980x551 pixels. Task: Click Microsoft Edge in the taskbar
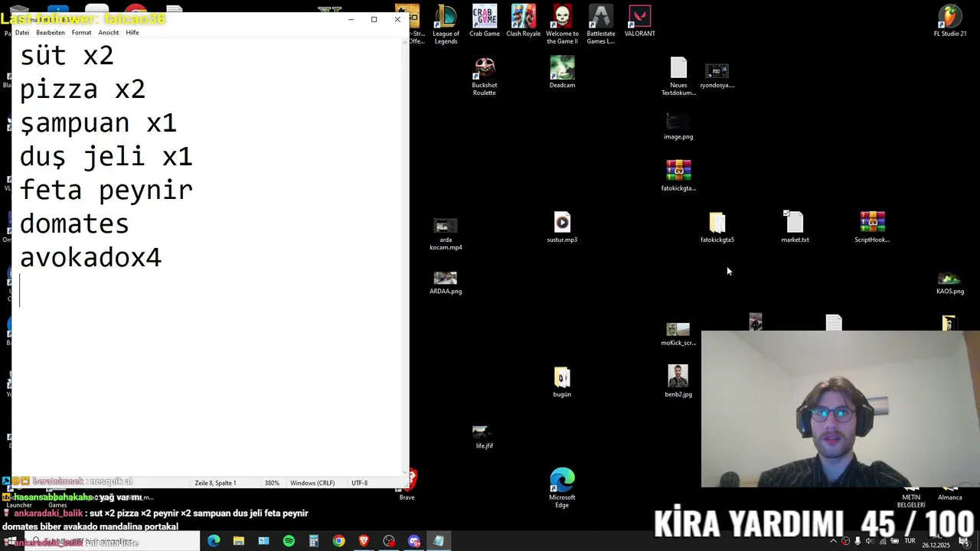(x=214, y=541)
